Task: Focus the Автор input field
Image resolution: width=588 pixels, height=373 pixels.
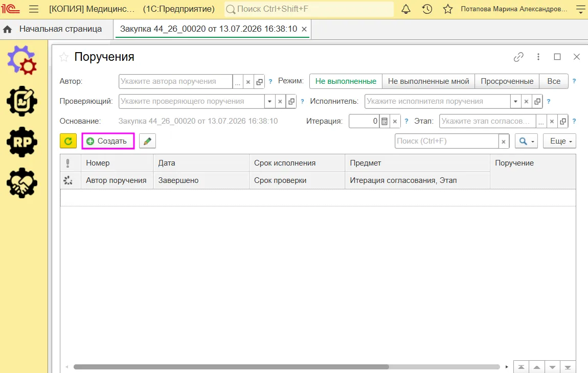Action: [x=176, y=81]
